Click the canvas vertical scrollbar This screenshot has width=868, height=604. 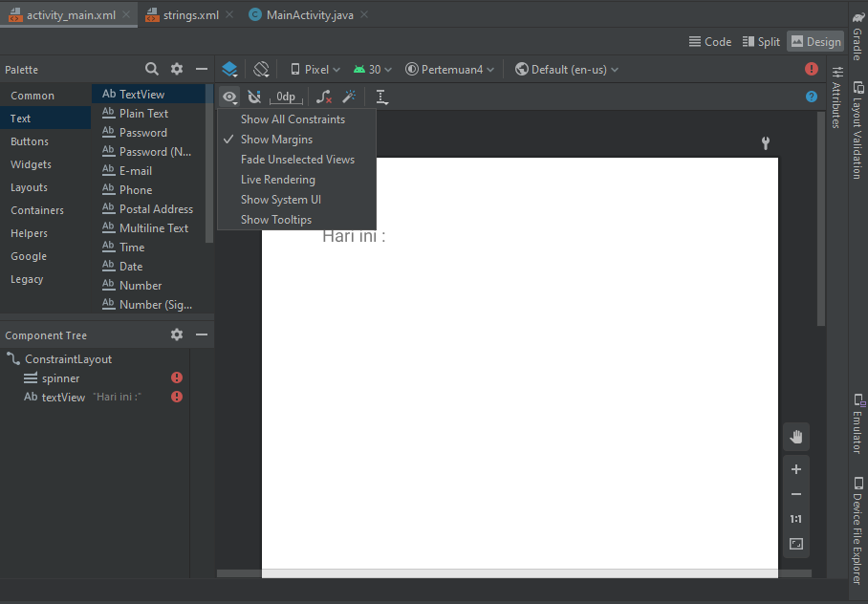821,219
